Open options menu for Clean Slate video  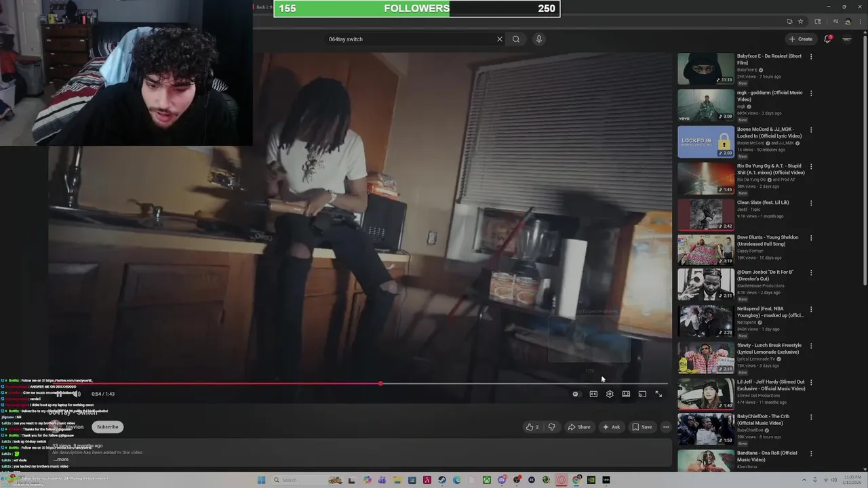pos(811,203)
